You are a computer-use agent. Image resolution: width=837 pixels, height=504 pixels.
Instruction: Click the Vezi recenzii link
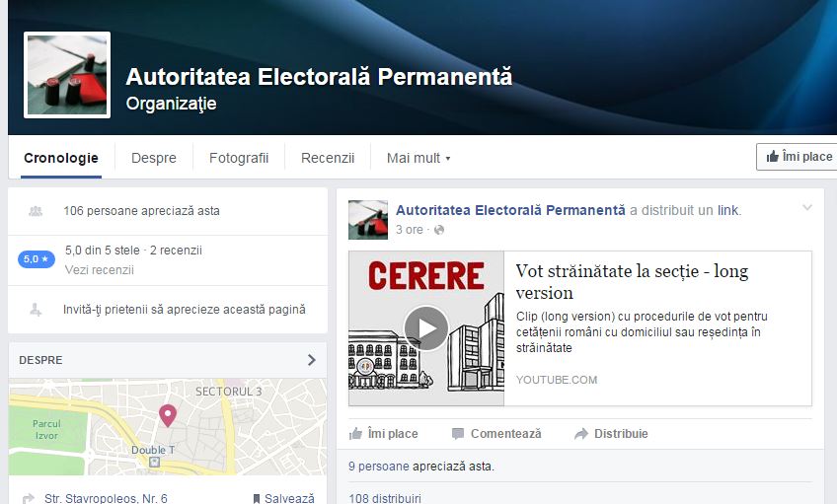(x=100, y=270)
